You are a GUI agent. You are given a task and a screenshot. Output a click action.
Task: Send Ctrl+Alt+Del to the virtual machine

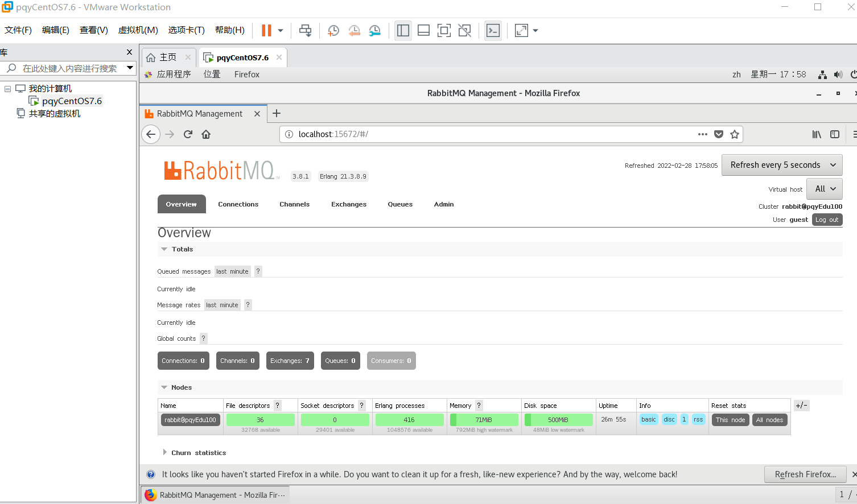tap(306, 31)
